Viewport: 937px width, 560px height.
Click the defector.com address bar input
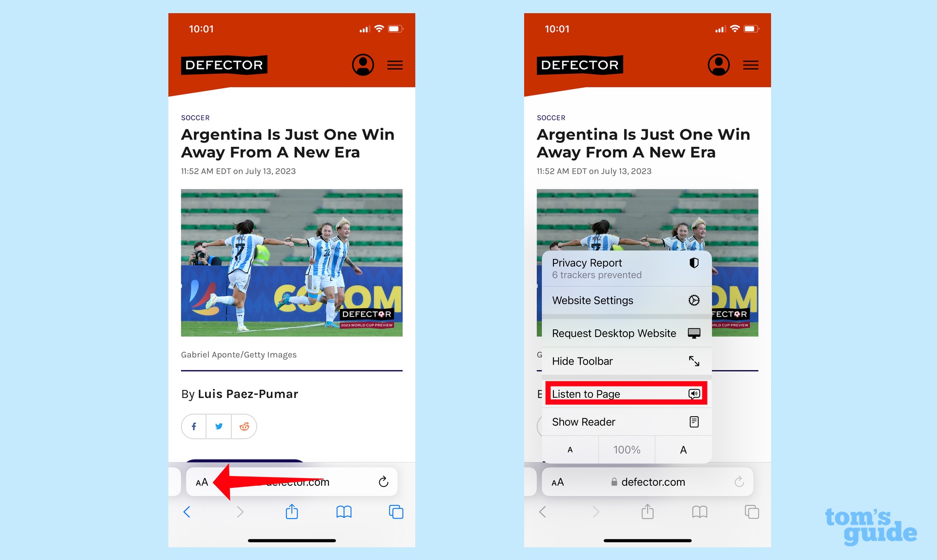click(x=300, y=482)
